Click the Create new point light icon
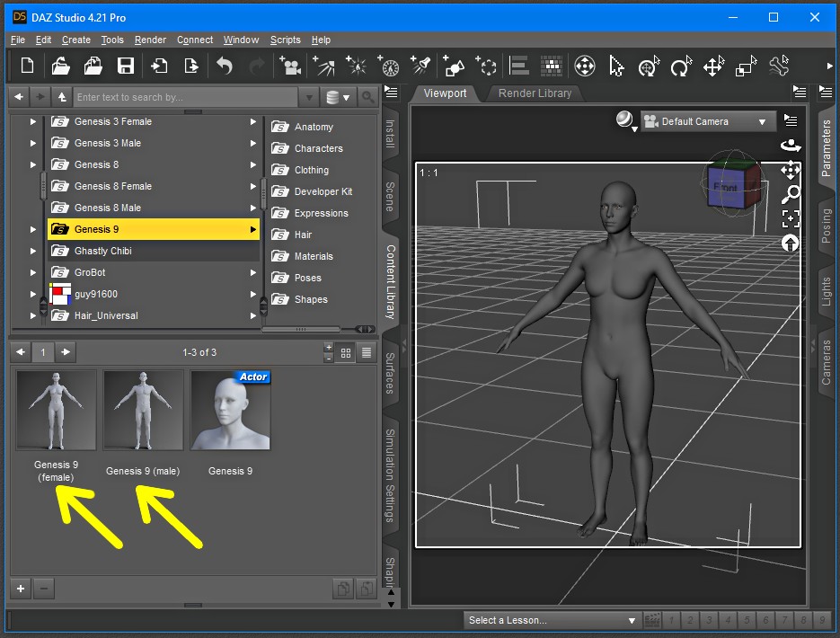The image size is (840, 638). coord(357,66)
